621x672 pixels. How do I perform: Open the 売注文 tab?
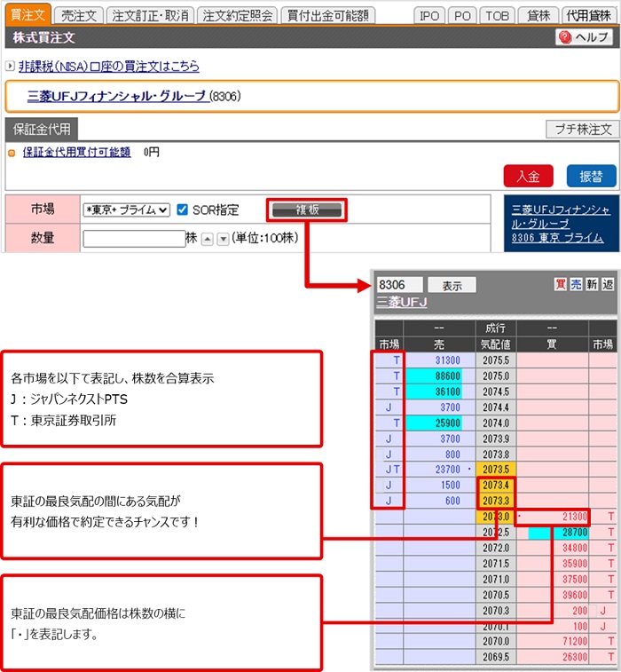[79, 16]
